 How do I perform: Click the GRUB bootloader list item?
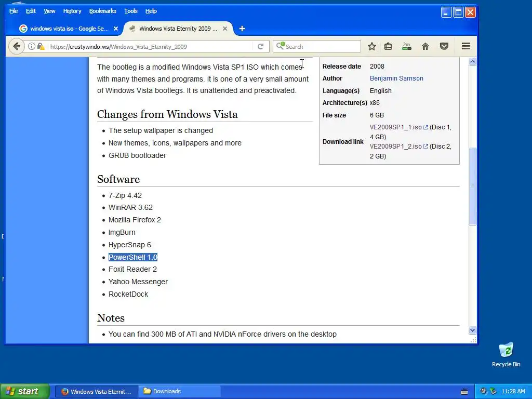[137, 155]
